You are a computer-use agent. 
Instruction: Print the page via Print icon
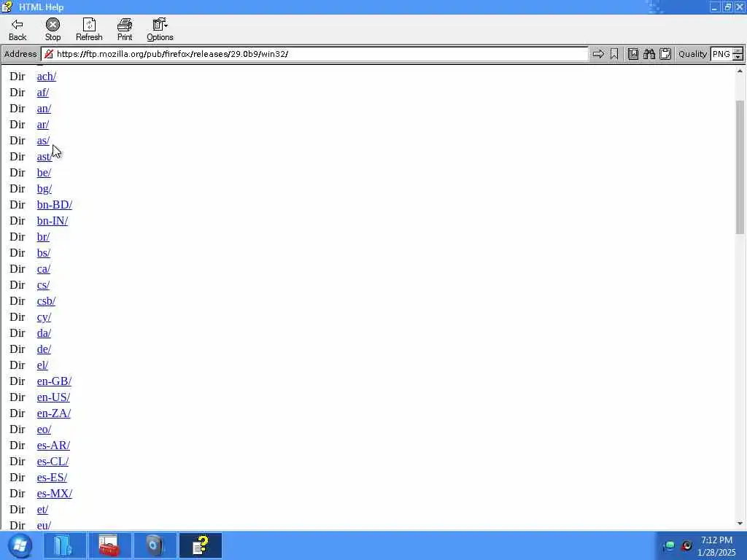pyautogui.click(x=125, y=29)
